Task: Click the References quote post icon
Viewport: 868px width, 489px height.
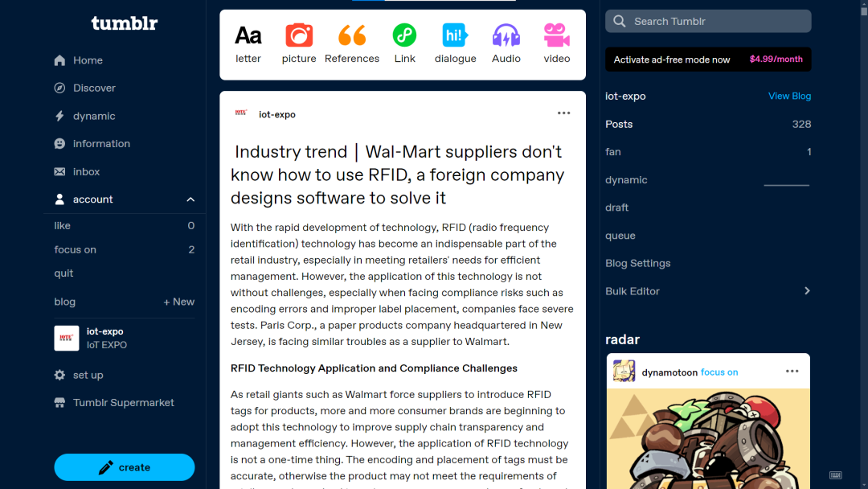Action: point(352,36)
